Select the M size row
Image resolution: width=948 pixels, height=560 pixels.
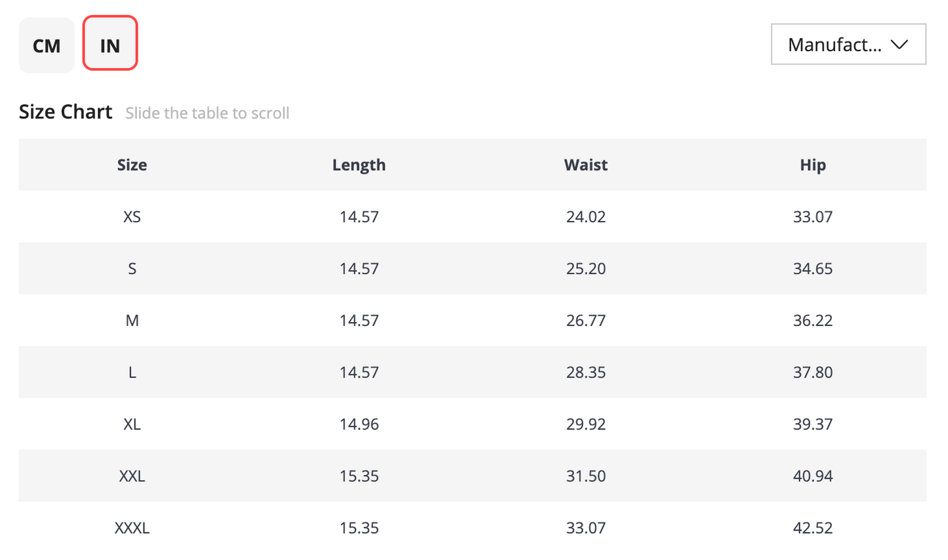(472, 320)
